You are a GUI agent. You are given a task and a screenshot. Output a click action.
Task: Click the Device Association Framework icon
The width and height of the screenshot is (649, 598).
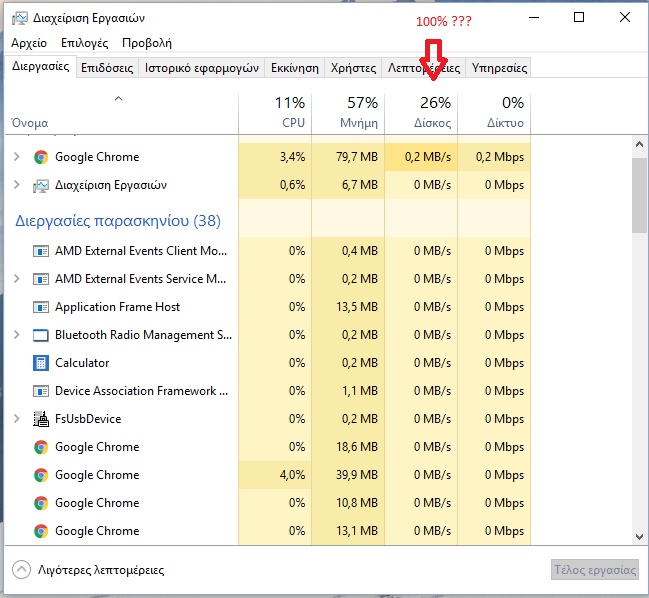click(x=41, y=391)
